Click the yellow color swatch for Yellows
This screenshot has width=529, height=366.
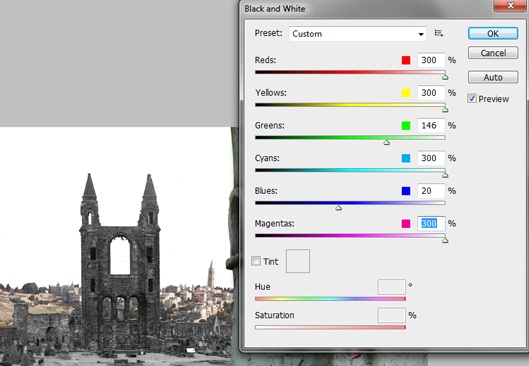(406, 93)
